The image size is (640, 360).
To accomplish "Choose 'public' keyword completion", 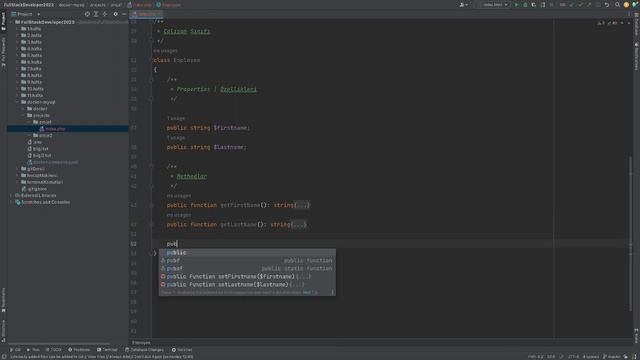I will pos(247,253).
